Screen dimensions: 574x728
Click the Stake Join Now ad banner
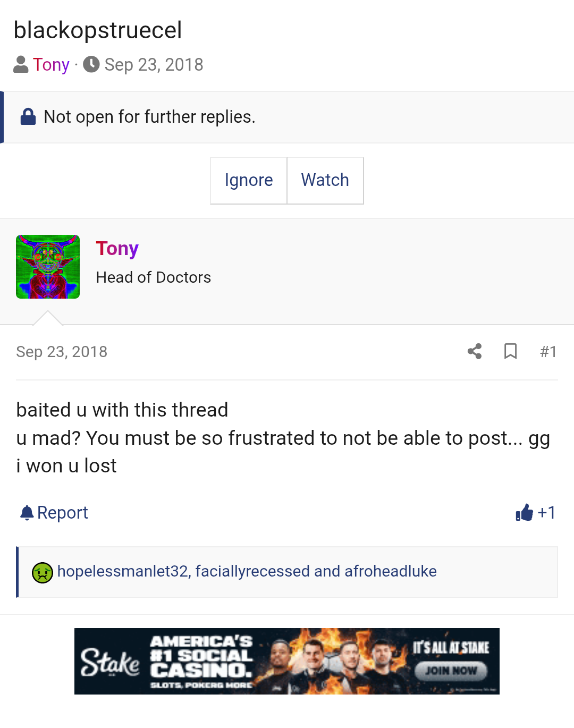point(287,661)
